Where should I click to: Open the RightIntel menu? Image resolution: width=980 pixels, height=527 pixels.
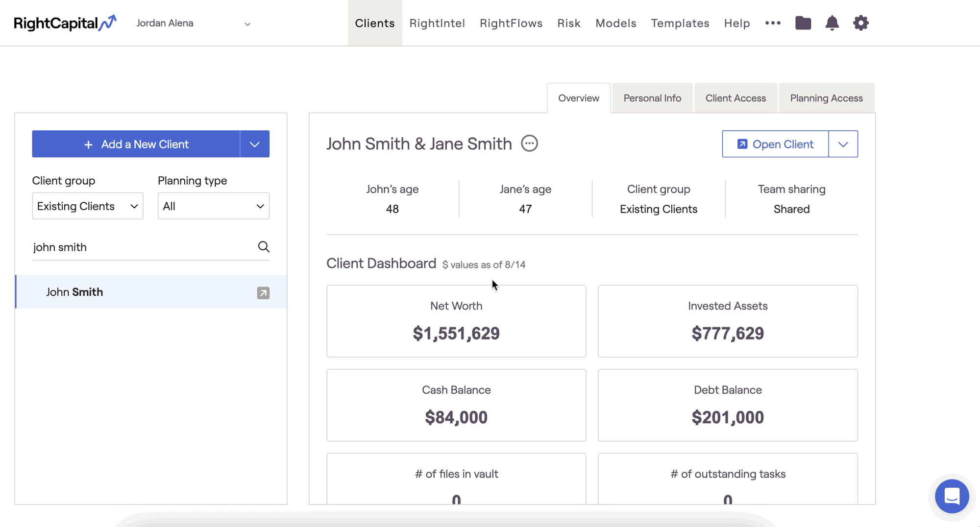(x=437, y=23)
